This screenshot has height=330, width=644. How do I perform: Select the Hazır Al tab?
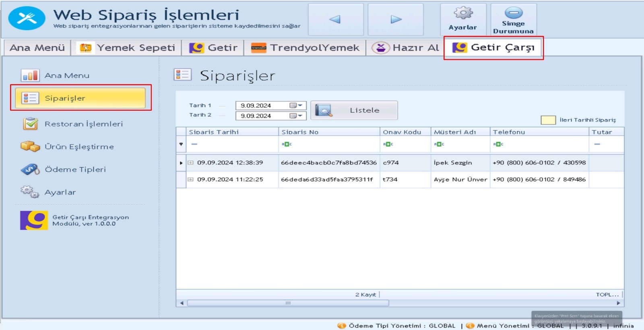pos(405,47)
